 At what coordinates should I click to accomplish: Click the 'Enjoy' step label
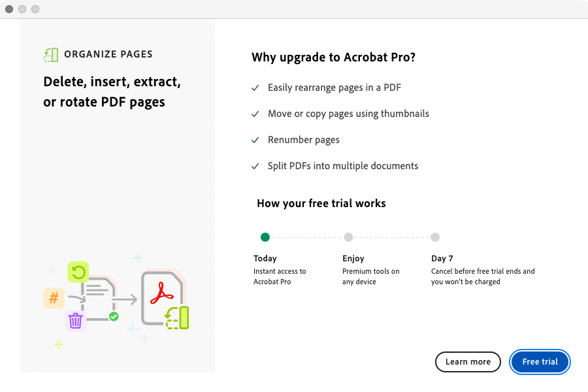pyautogui.click(x=353, y=259)
